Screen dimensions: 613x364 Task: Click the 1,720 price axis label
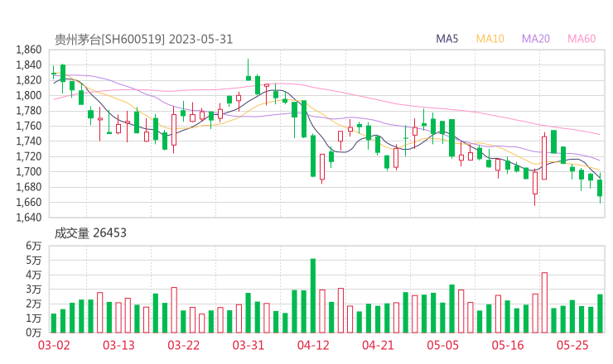28,156
